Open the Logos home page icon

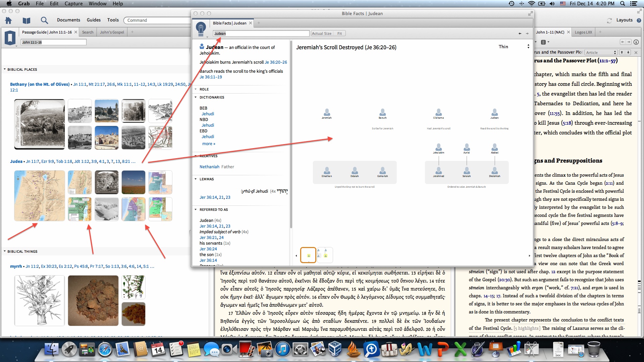point(8,20)
